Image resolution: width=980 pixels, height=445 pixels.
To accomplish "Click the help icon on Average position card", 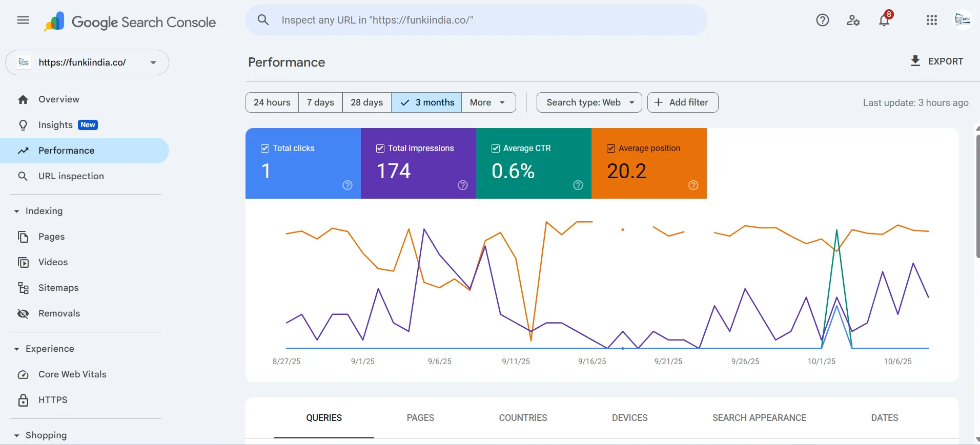I will click(693, 185).
